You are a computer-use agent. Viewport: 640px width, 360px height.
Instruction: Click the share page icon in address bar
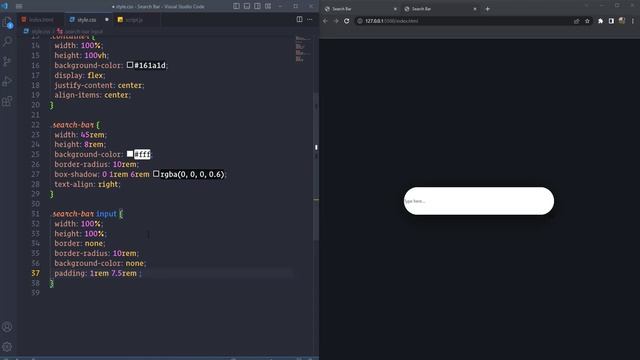[x=576, y=21]
